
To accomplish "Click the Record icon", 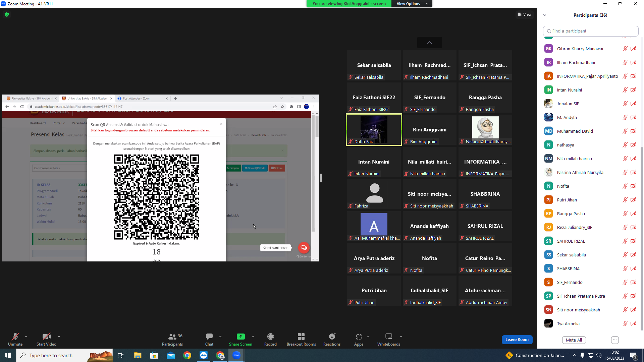I will click(270, 337).
